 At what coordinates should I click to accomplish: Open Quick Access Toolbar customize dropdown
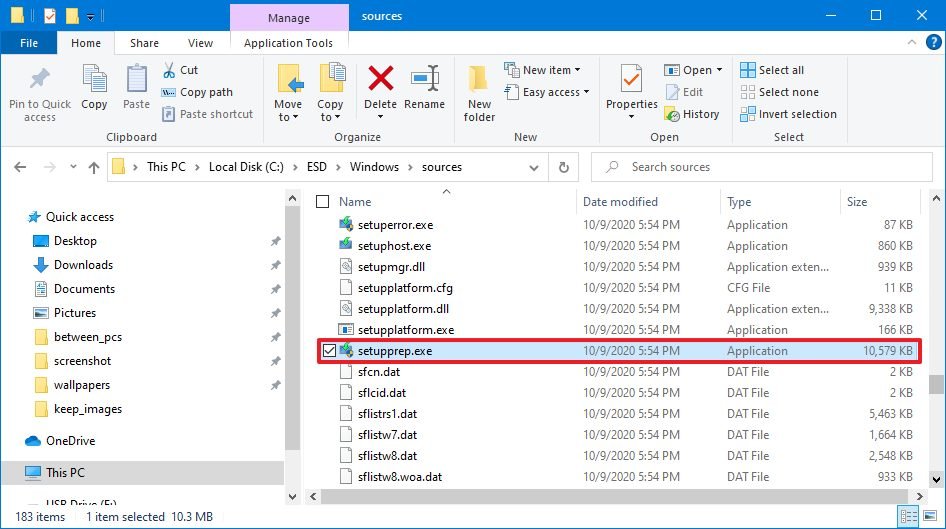tap(90, 17)
